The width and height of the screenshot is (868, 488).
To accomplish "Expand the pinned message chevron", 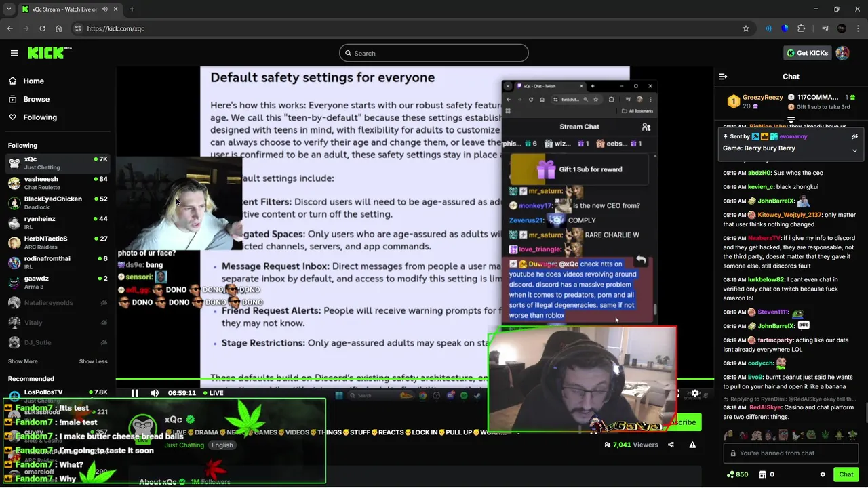I will [x=854, y=150].
